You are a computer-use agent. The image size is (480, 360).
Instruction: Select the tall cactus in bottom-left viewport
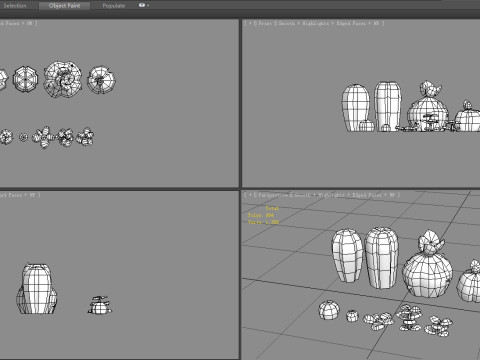point(36,288)
